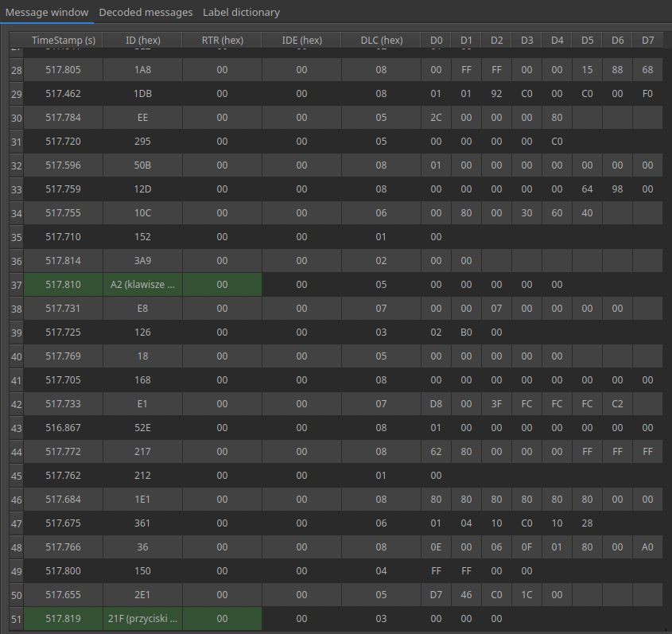Viewport: 672px width, 634px height.
Task: Select D6 value C2 in row 42
Action: click(617, 404)
